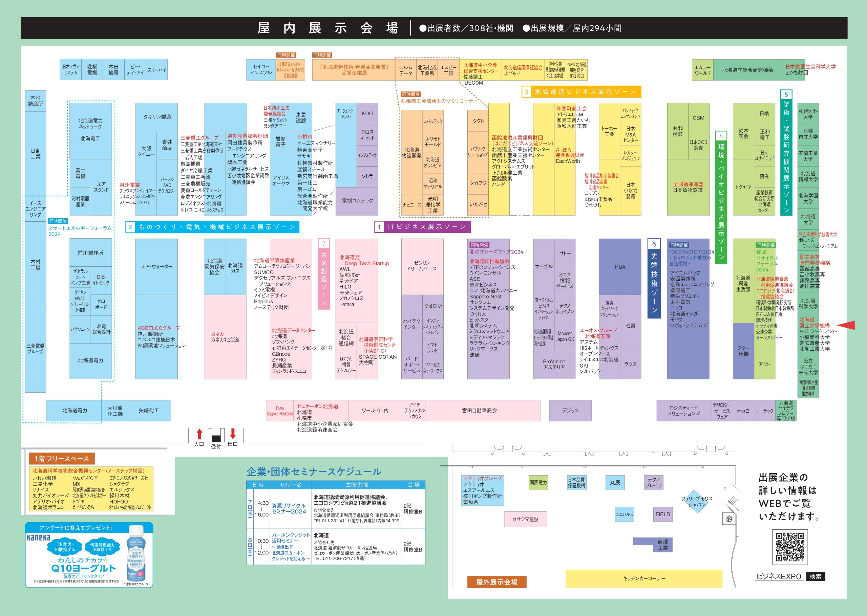This screenshot has width=867, height=616.
Task: Click the マーブル booth
Action: click(x=544, y=267)
